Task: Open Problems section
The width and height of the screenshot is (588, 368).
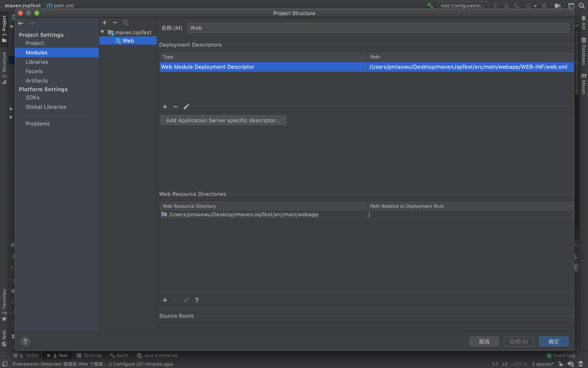Action: (x=38, y=124)
